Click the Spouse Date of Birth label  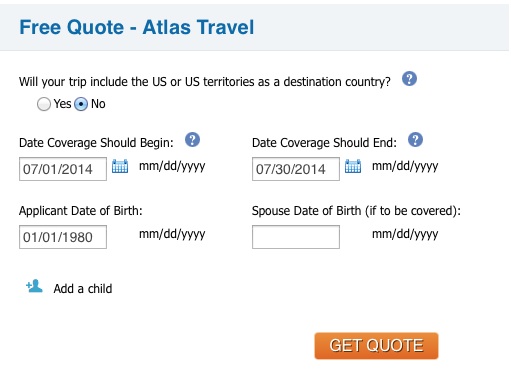click(356, 211)
